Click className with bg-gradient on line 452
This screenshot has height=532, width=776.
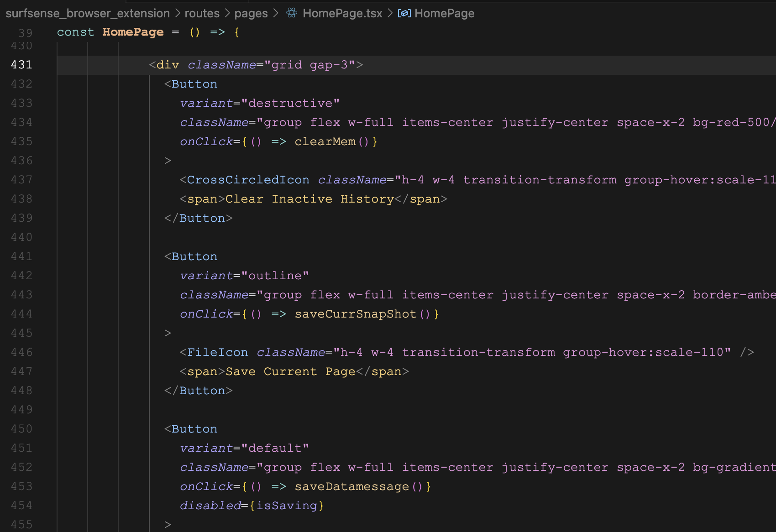pyautogui.click(x=478, y=467)
